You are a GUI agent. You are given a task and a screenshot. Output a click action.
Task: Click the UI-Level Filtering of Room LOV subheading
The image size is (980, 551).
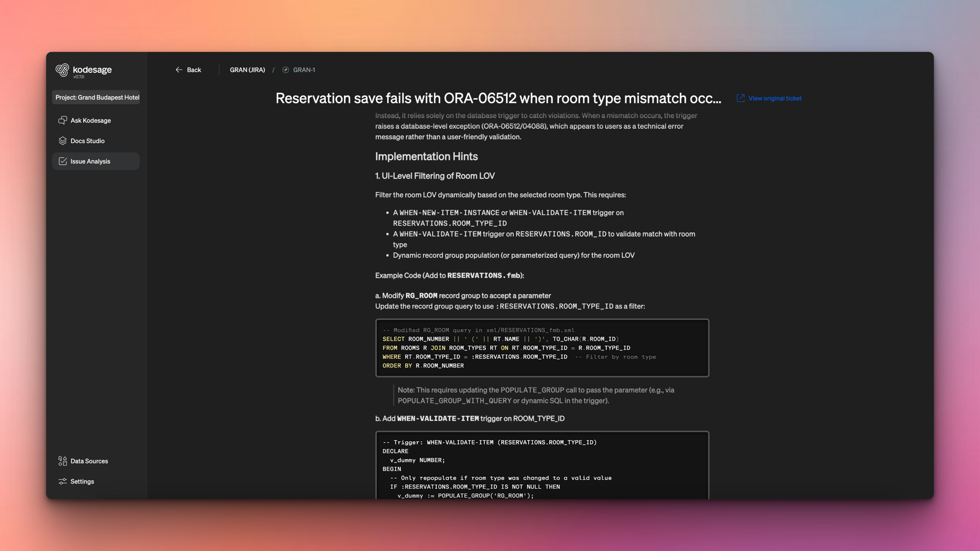434,176
